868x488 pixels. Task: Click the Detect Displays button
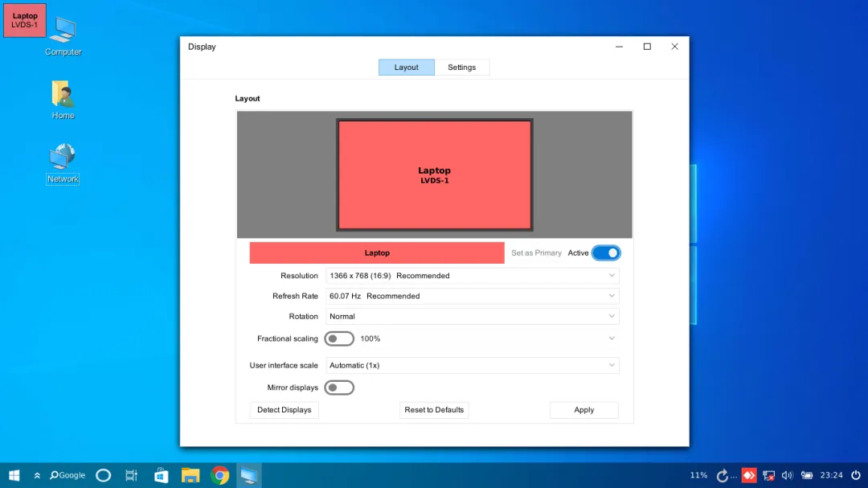(284, 410)
